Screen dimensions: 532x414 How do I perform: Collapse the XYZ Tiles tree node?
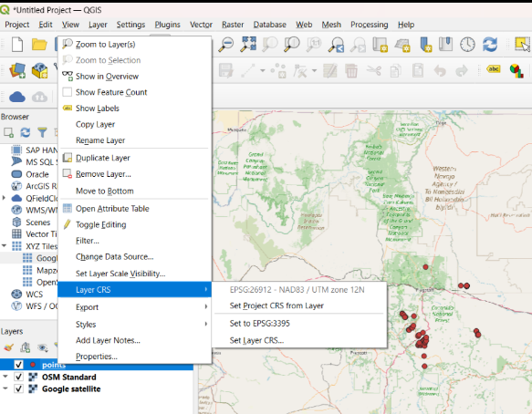click(4, 246)
